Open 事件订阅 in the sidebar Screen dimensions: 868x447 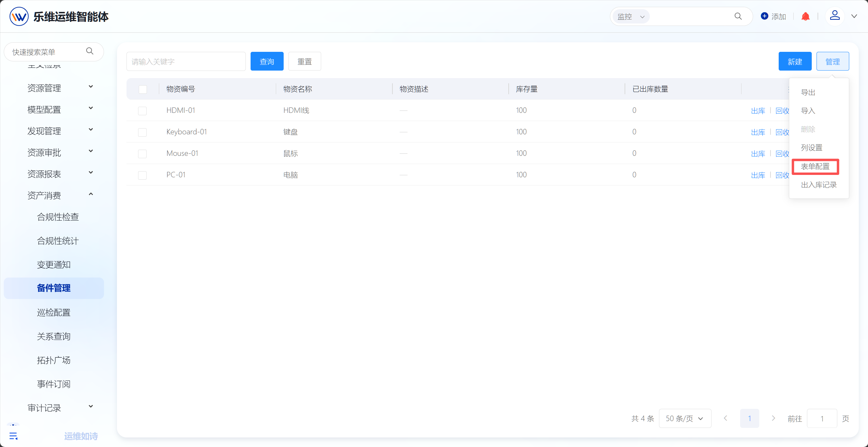coord(54,384)
